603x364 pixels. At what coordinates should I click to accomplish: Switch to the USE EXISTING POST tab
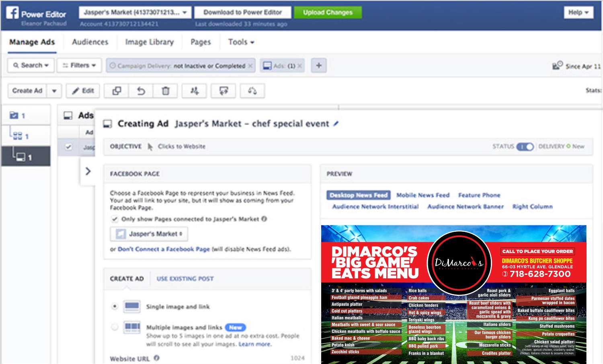point(185,278)
